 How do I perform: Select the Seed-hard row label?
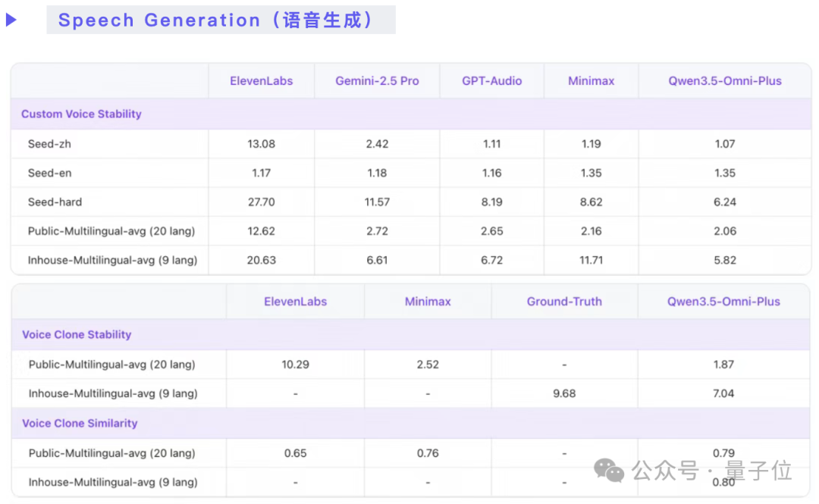(55, 202)
